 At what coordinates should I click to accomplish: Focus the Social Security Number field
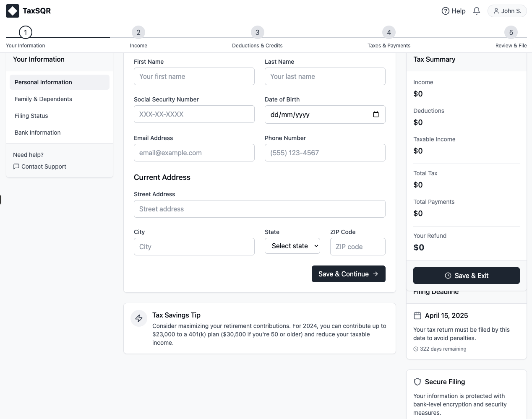194,114
